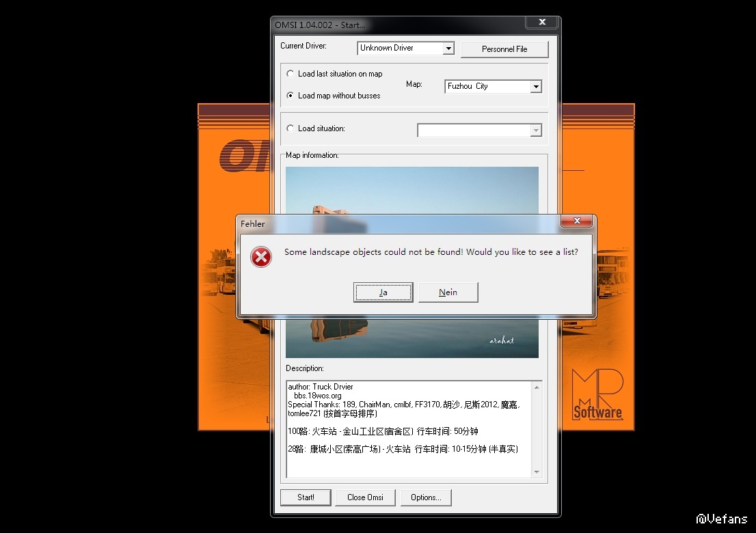Screen dimensions: 756x533
Task: Expand the Current Driver dropdown
Action: [x=449, y=49]
